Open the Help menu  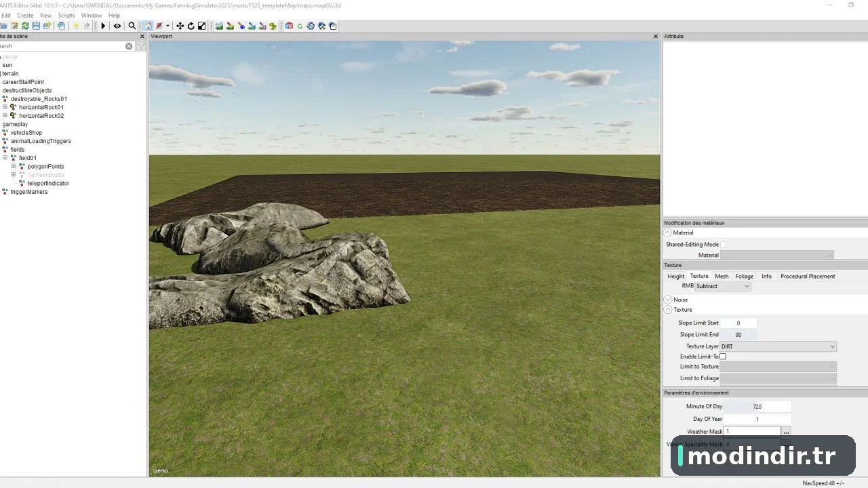coord(115,15)
